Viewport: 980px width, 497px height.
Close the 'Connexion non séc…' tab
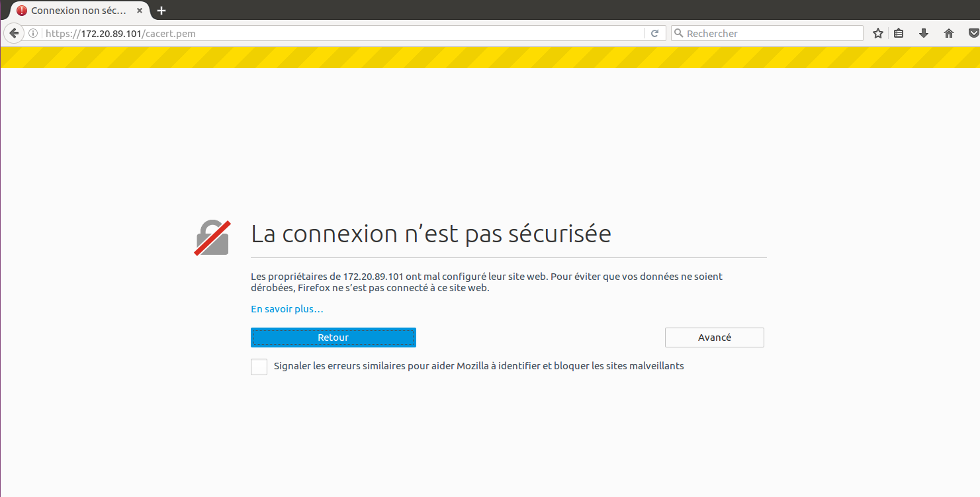140,11
